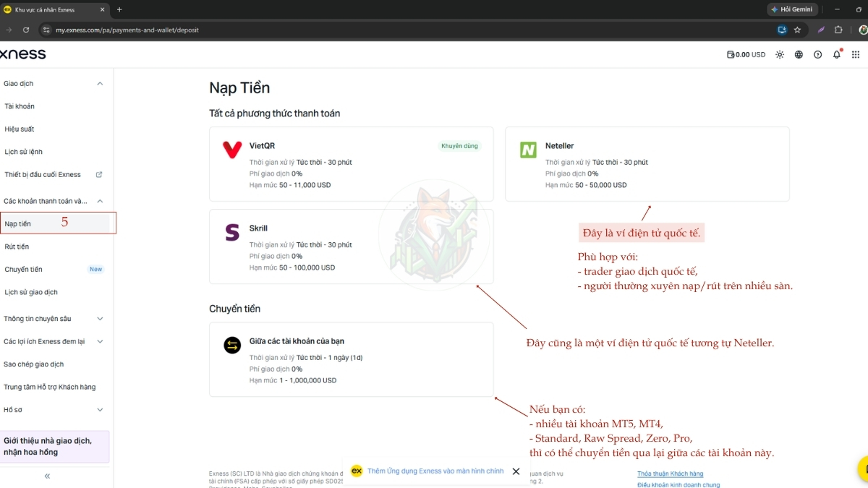Screen dimensions: 868x488
Task: Click Giới thiệu nhà giao dịch, nhận hoa hồng
Action: [55, 446]
